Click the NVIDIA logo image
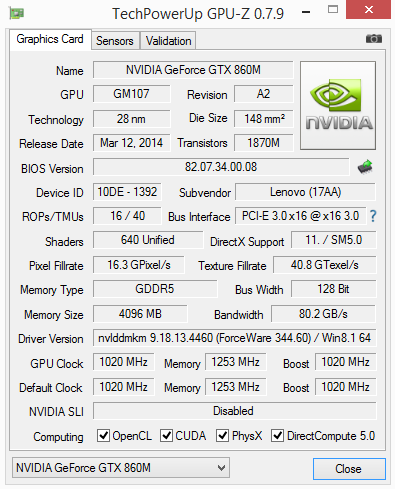The height and width of the screenshot is (489, 395). pos(338,105)
